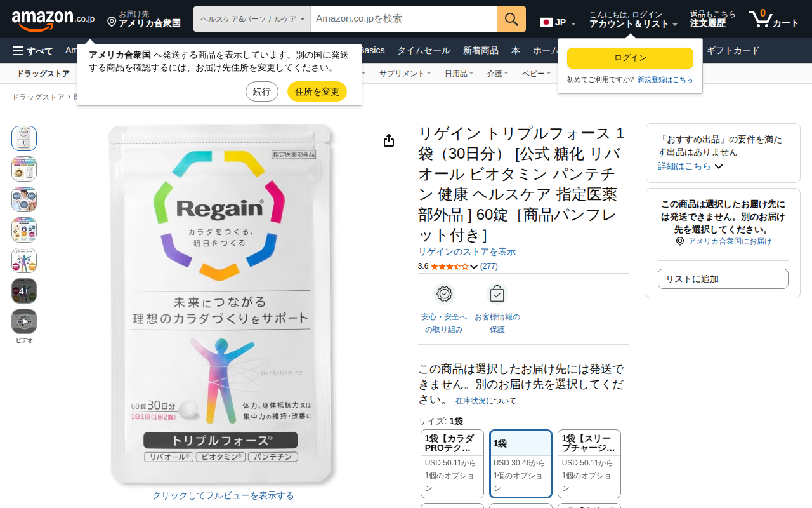Select the first product thumbnail
The image size is (812, 508).
(x=24, y=138)
